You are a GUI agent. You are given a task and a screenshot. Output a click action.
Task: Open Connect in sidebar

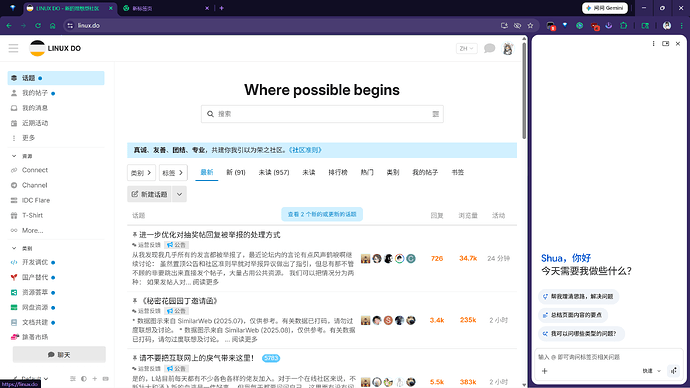pyautogui.click(x=35, y=170)
